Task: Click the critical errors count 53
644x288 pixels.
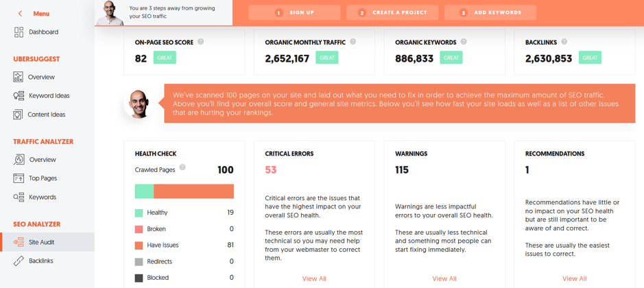Action: tap(271, 169)
